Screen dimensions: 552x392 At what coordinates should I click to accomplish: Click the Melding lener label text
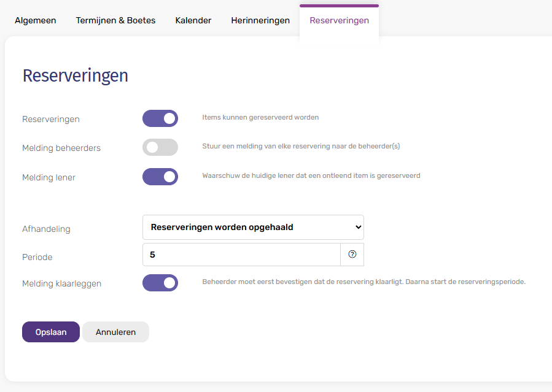click(x=49, y=177)
